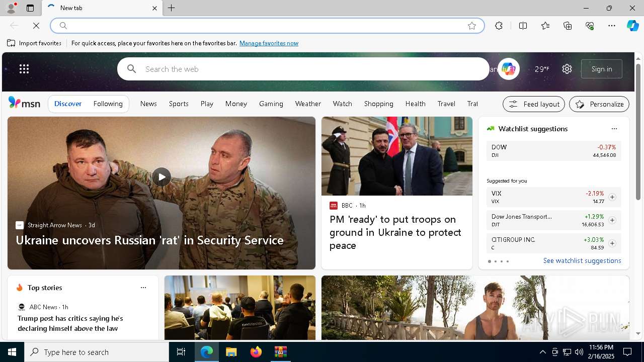Open a new tab with plus button
The height and width of the screenshot is (362, 644).
172,8
